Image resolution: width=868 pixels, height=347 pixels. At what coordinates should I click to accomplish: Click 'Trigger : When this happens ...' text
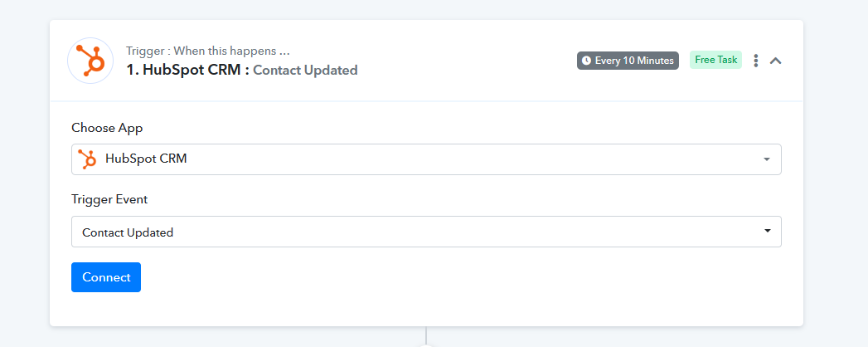point(208,51)
